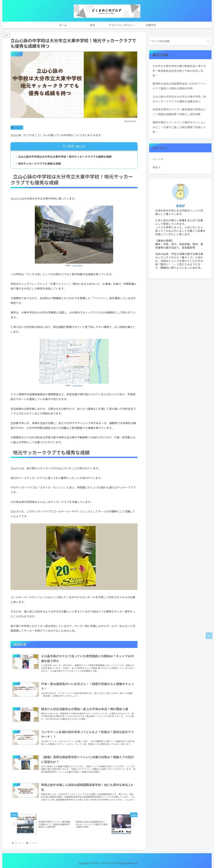Click the blue トレンド category tag under the date
Screen dimensions: 214x868
17,128
